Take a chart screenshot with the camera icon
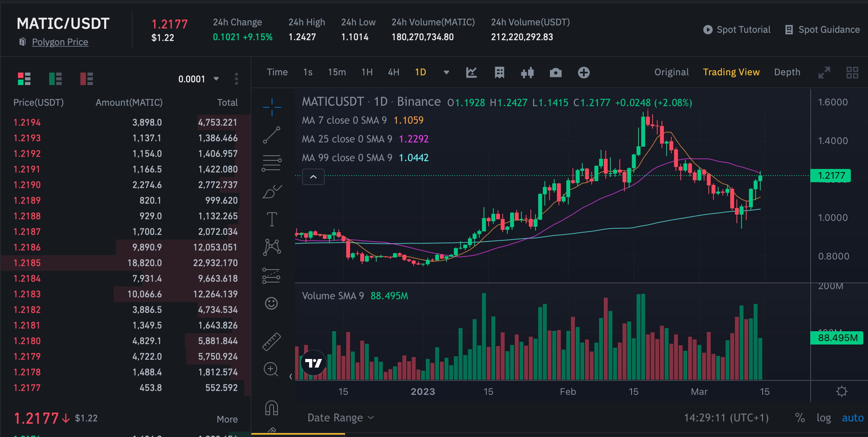 pyautogui.click(x=555, y=72)
